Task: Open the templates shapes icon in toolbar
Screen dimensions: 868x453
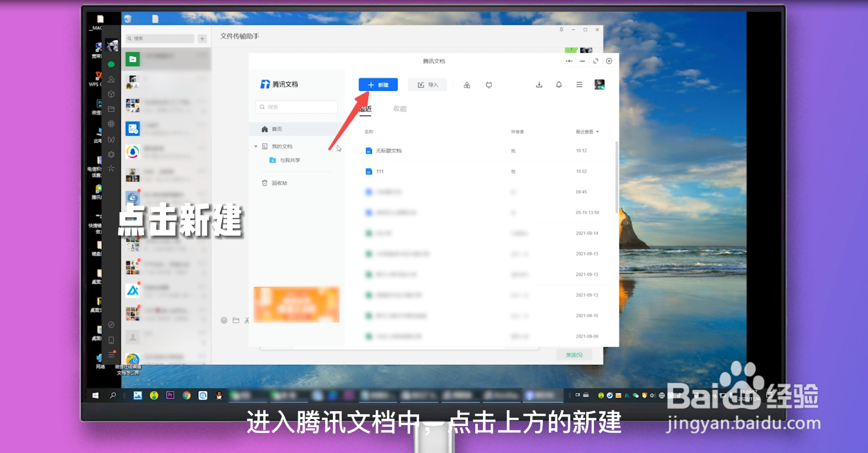Action: point(467,85)
